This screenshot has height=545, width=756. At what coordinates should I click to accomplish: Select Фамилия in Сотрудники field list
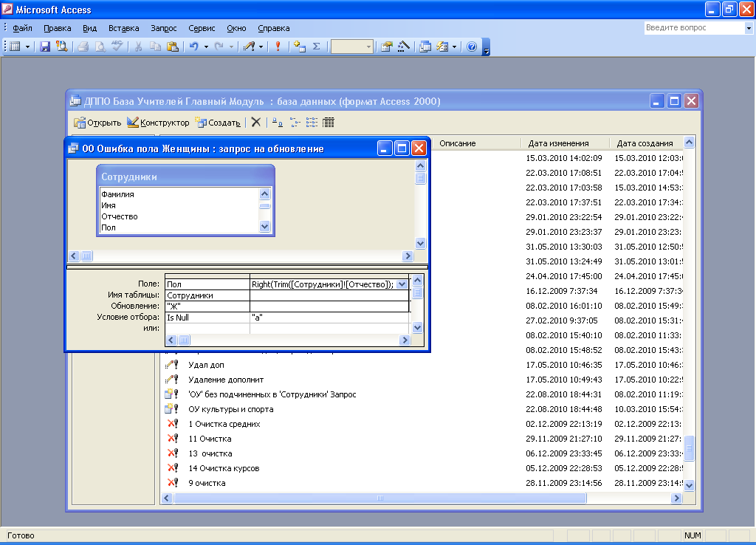[117, 194]
